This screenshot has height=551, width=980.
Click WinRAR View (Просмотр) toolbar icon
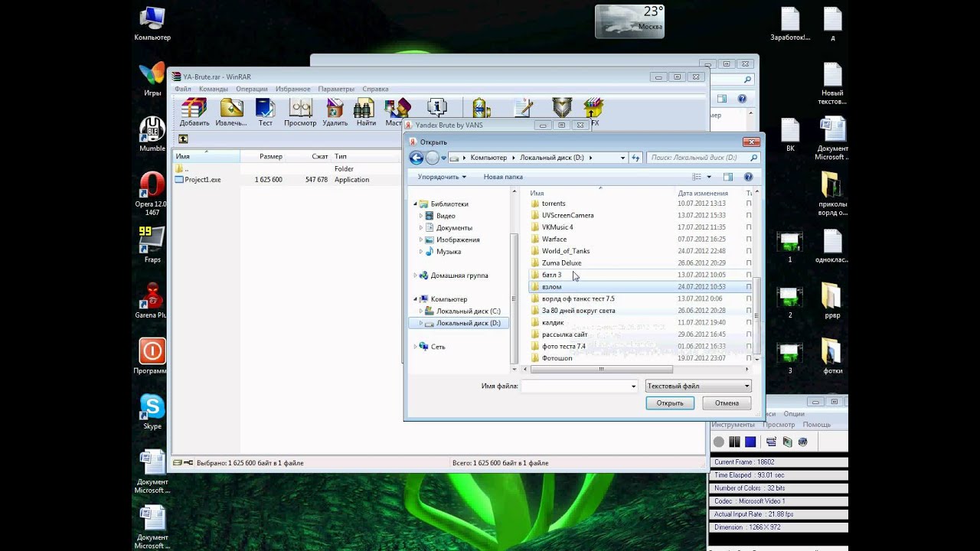300,112
